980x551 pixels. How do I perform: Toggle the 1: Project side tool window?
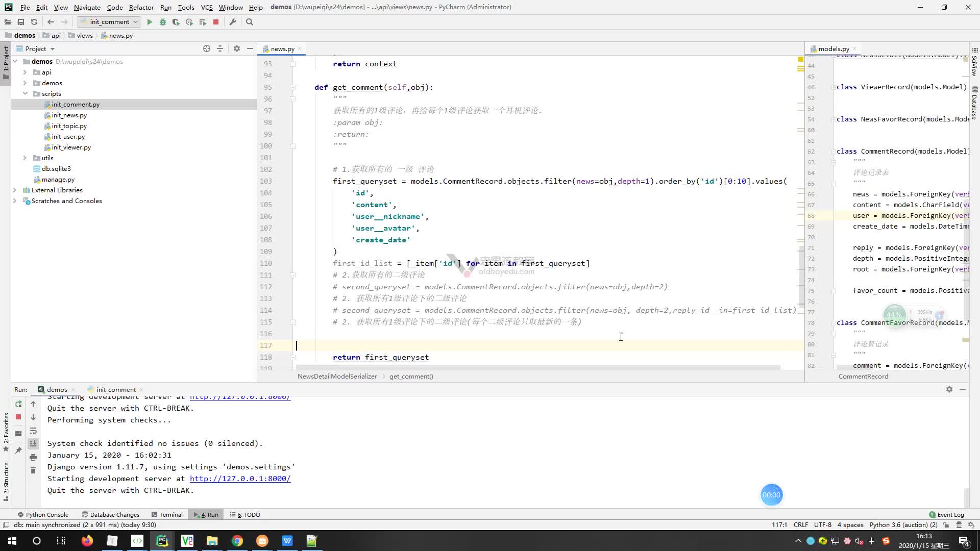click(6, 62)
